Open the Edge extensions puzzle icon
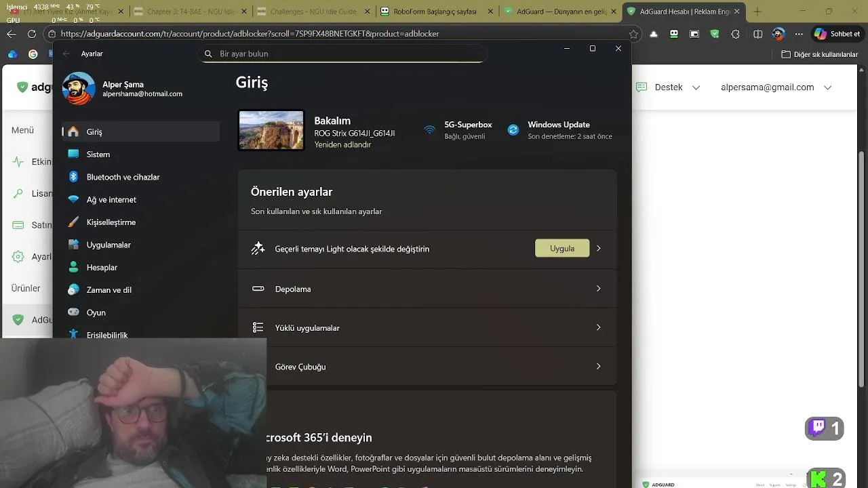Image resolution: width=868 pixels, height=488 pixels. pyautogui.click(x=736, y=34)
